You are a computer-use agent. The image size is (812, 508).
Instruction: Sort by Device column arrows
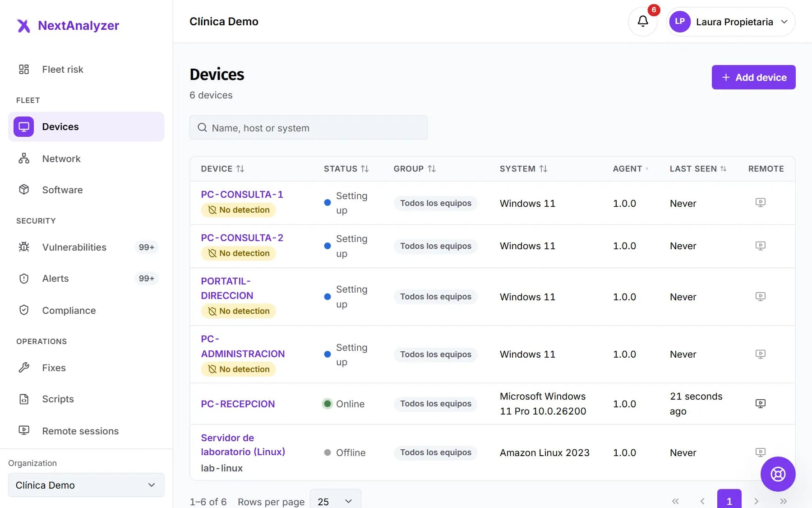coord(240,168)
